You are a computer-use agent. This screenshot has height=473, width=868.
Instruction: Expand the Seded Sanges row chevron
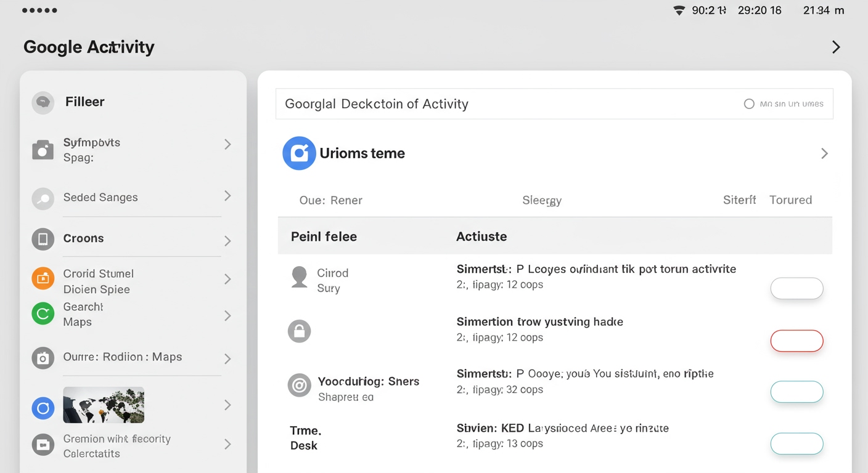click(x=227, y=196)
